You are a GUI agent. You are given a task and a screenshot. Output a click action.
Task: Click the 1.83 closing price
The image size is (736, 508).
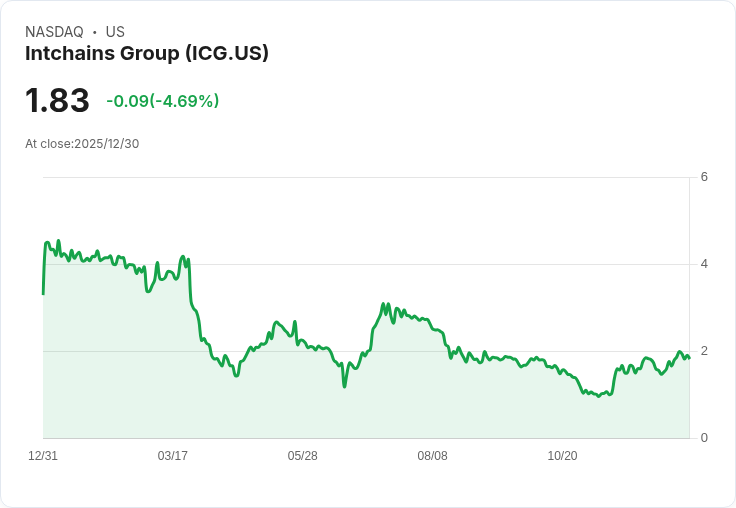[57, 101]
